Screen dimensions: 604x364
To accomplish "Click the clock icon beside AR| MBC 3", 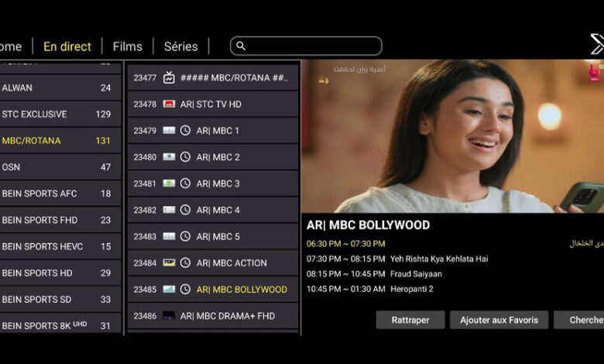I will tap(185, 184).
